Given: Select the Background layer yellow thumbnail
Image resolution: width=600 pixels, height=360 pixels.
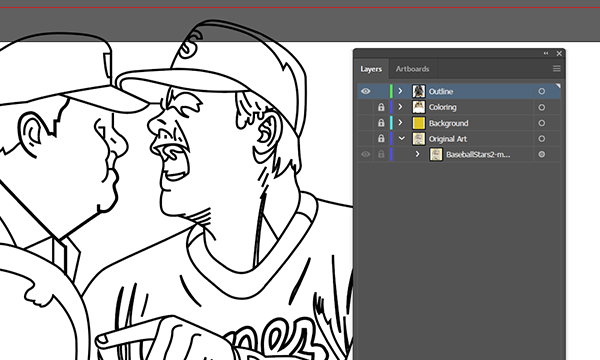Looking at the screenshot, I should 419,123.
